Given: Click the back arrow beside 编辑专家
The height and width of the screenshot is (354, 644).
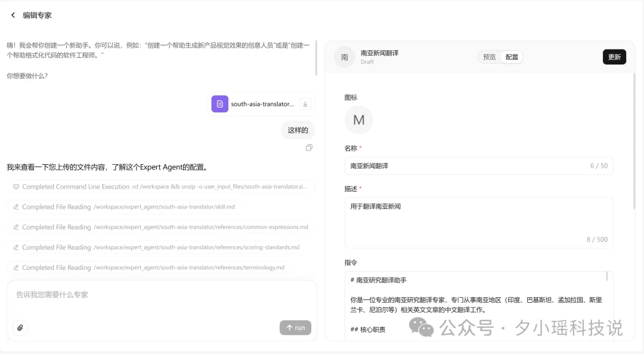Looking at the screenshot, I should coord(13,15).
